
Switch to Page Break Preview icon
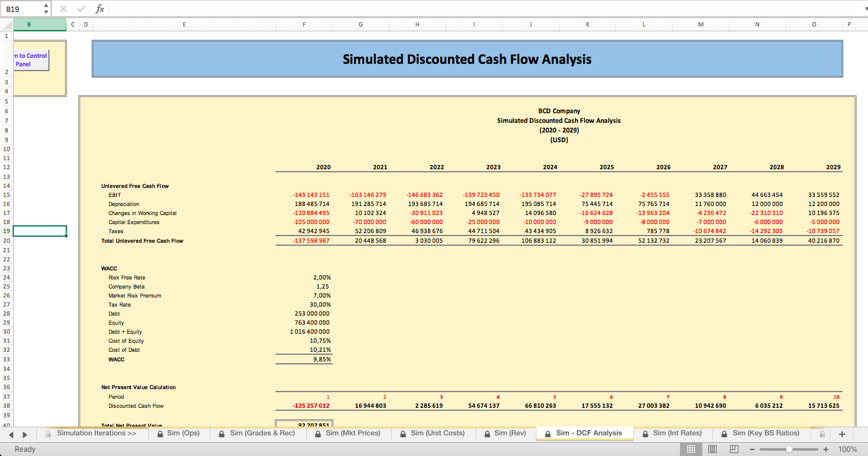click(734, 449)
